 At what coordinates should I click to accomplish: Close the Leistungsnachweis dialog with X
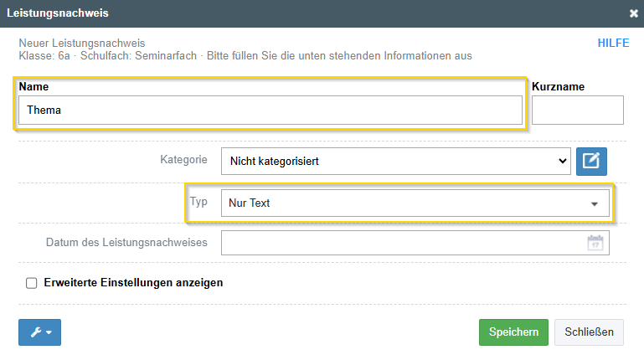coord(634,13)
